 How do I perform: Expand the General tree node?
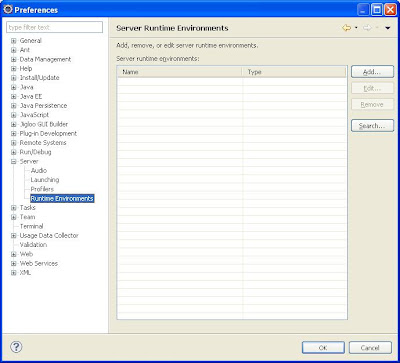(14, 41)
